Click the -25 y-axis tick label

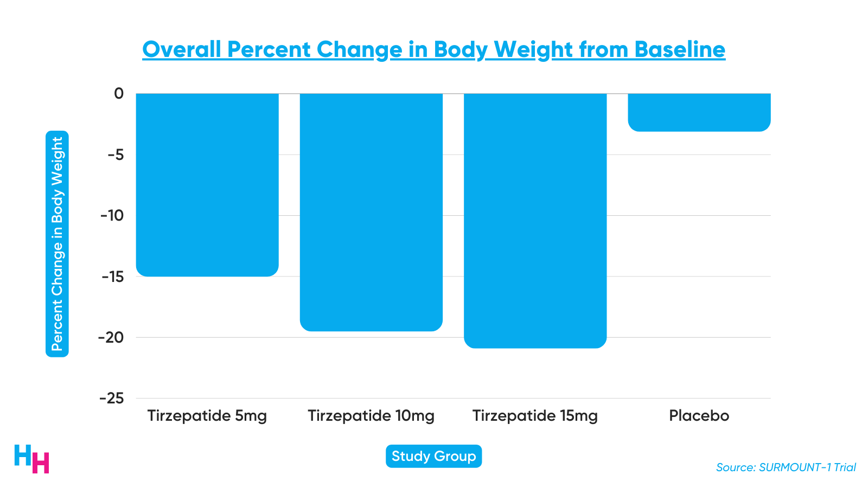[x=111, y=399]
